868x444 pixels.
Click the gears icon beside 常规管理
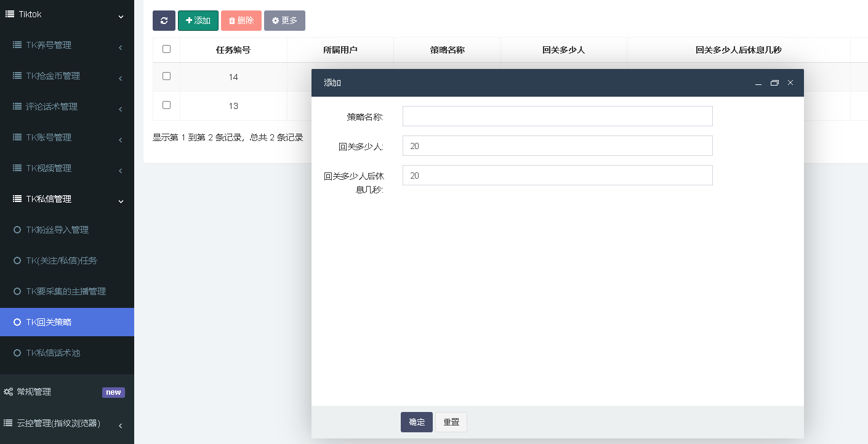[9, 392]
